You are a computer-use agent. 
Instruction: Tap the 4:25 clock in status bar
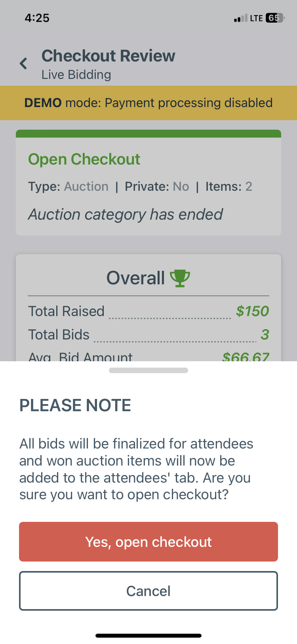click(x=37, y=18)
